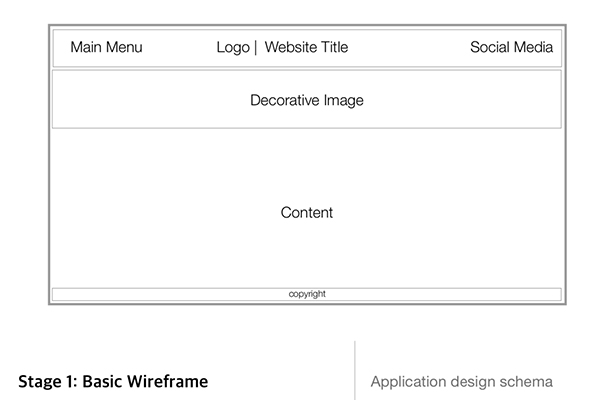
Task: Click the pipe separator after Logo
Action: (256, 47)
